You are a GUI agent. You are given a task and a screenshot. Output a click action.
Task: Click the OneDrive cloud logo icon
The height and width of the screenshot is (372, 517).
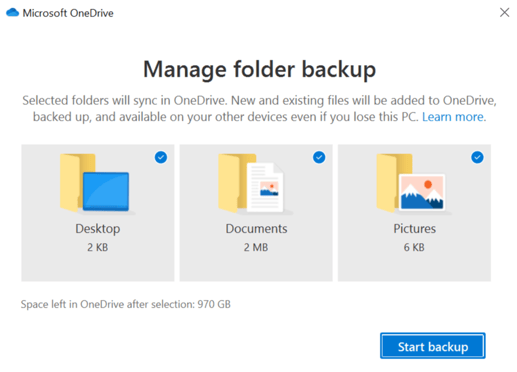pos(12,13)
